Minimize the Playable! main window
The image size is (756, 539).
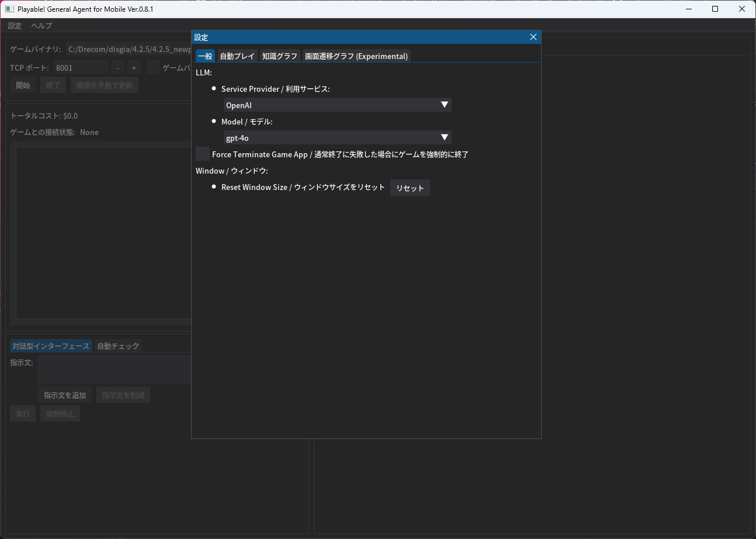688,9
